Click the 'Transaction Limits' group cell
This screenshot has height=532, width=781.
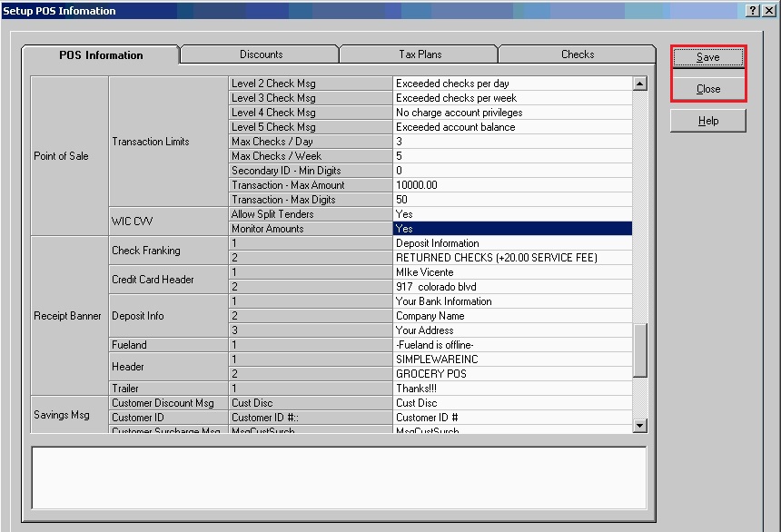click(x=168, y=142)
